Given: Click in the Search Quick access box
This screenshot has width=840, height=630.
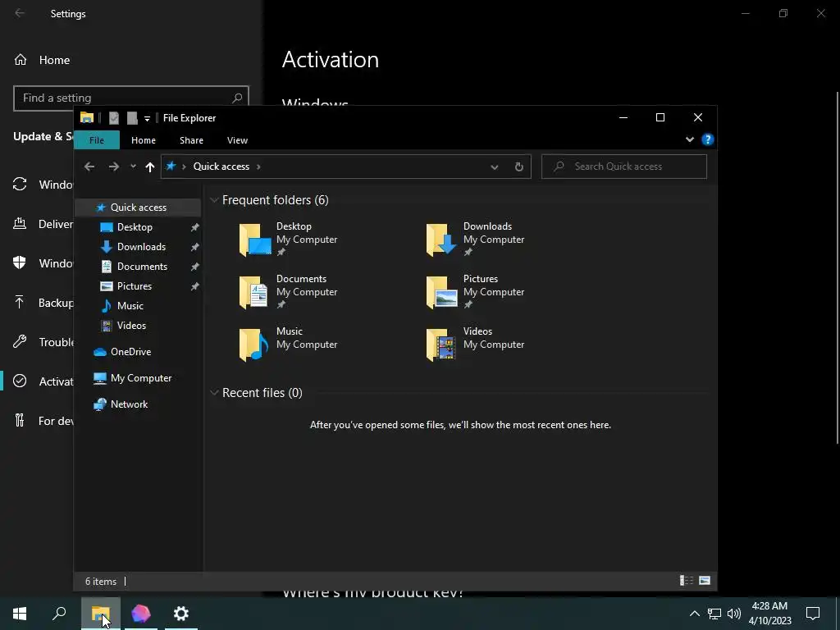Looking at the screenshot, I should click(x=624, y=167).
